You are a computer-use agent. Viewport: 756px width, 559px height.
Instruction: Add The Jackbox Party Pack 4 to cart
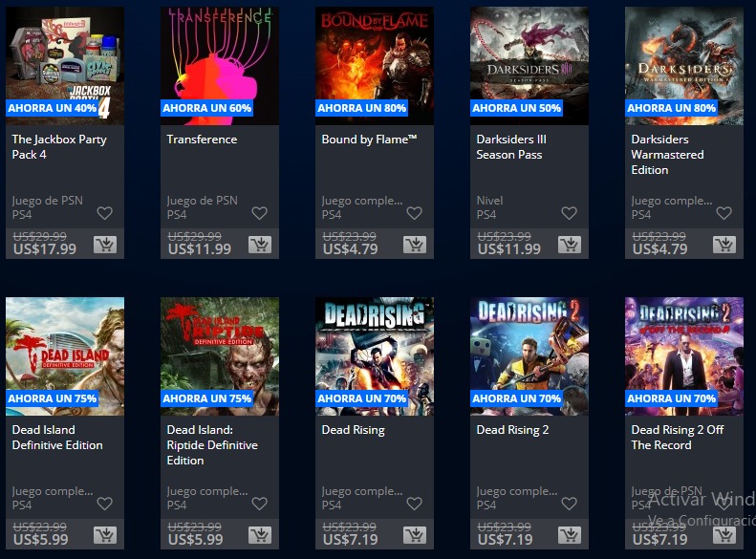coord(105,245)
